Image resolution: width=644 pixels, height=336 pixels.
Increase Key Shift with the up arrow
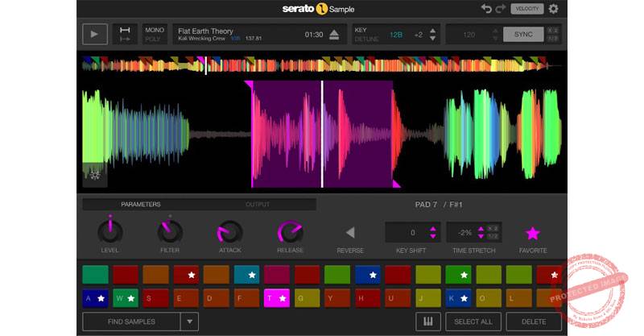(433, 229)
